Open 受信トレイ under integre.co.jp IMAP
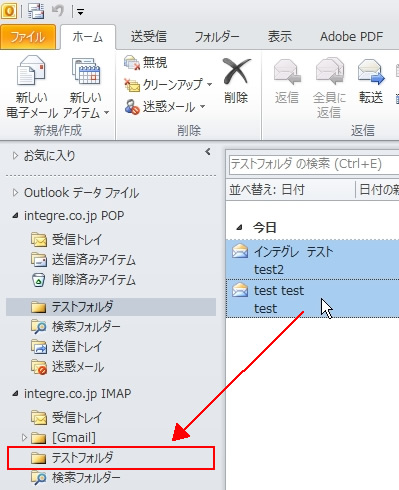 (67, 417)
